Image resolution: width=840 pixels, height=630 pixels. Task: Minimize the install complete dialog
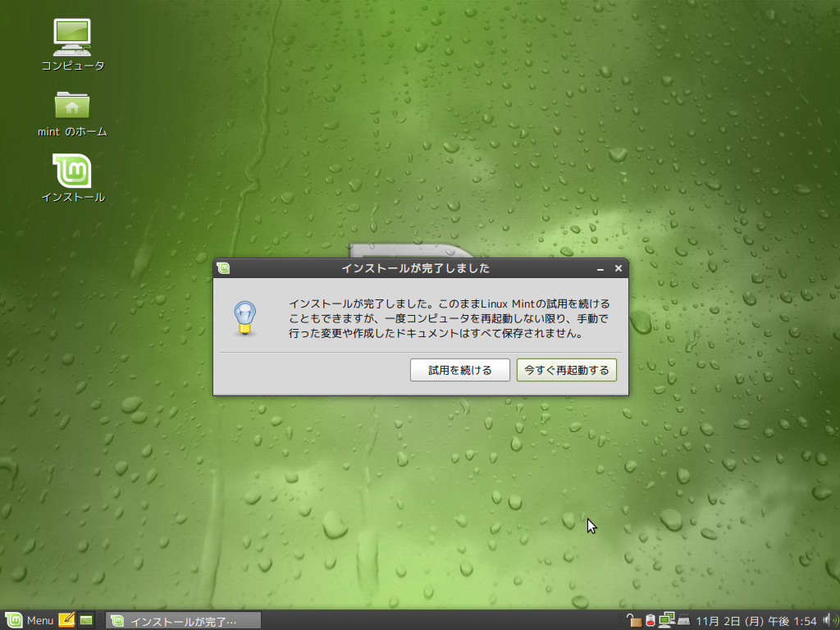[x=600, y=268]
